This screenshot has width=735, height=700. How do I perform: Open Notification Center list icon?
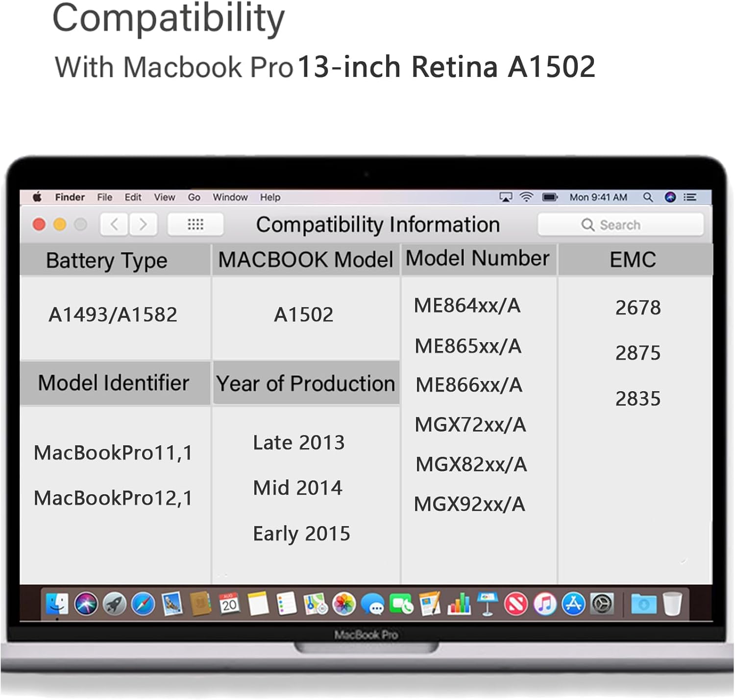[690, 197]
